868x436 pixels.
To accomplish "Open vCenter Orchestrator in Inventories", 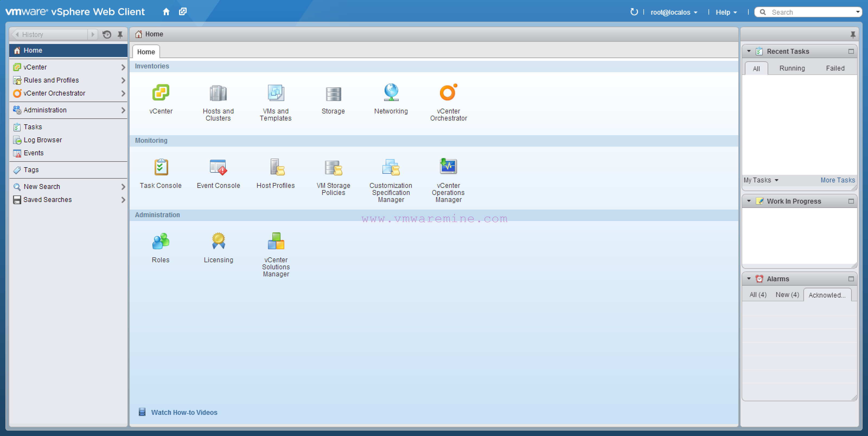I will pyautogui.click(x=448, y=92).
